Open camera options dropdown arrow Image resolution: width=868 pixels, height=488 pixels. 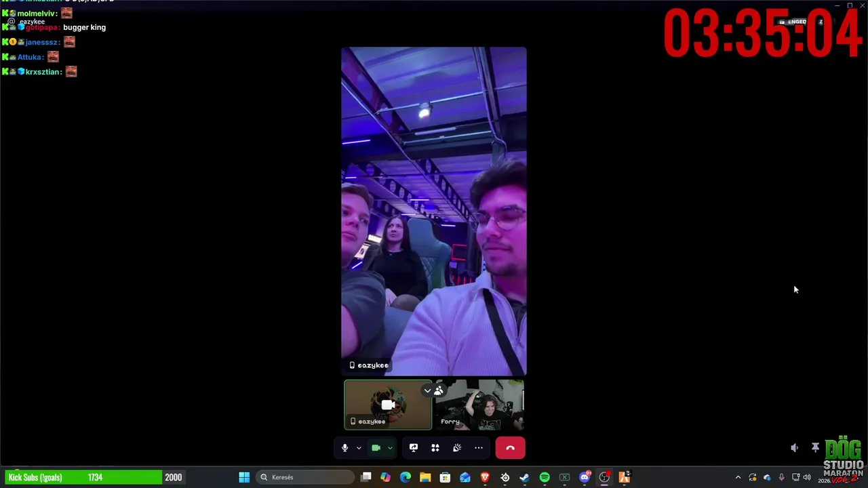pyautogui.click(x=390, y=448)
